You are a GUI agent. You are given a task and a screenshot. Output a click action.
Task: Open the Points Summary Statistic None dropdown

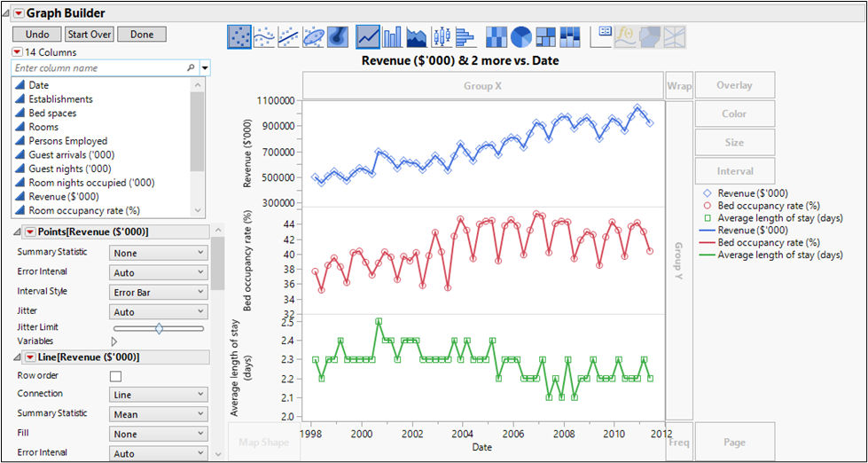pyautogui.click(x=159, y=253)
